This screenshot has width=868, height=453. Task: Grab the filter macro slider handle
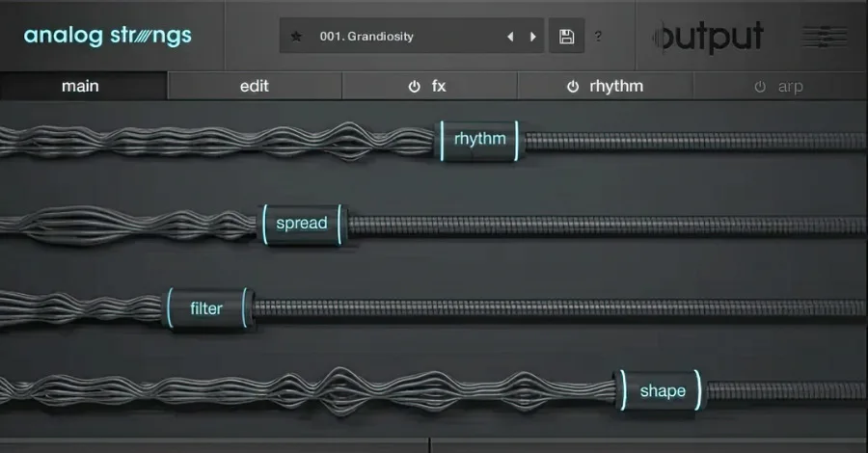pyautogui.click(x=206, y=308)
